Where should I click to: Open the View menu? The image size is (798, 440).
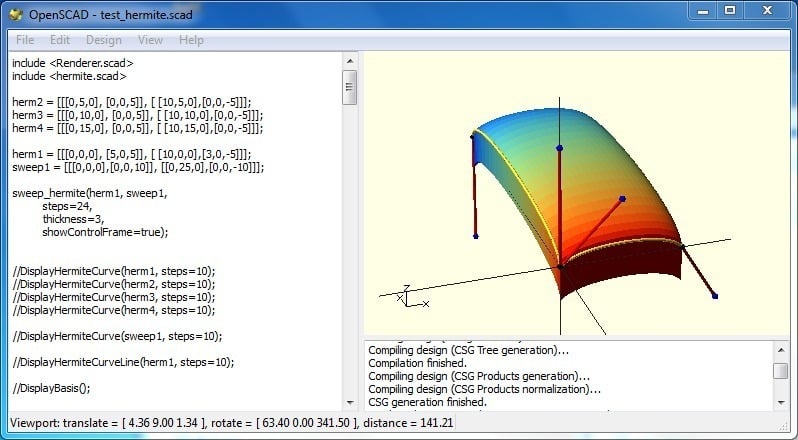point(150,40)
